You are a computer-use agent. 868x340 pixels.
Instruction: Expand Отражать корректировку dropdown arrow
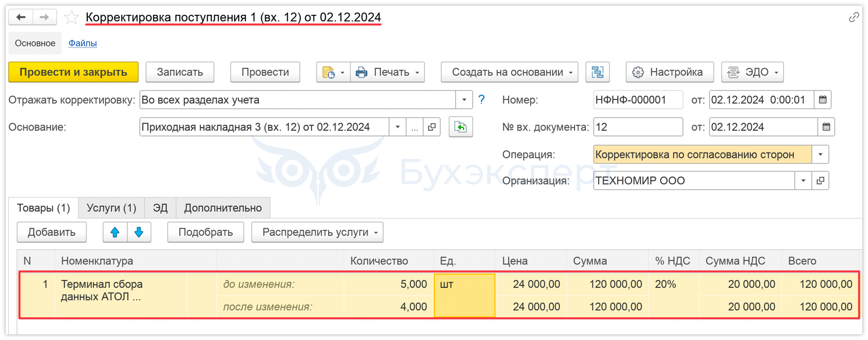tap(464, 100)
